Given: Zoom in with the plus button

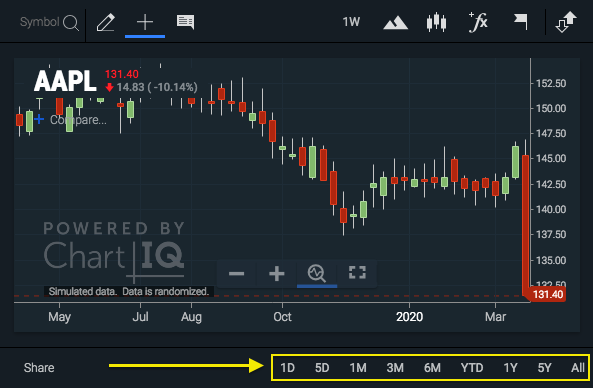Looking at the screenshot, I should pyautogui.click(x=276, y=273).
